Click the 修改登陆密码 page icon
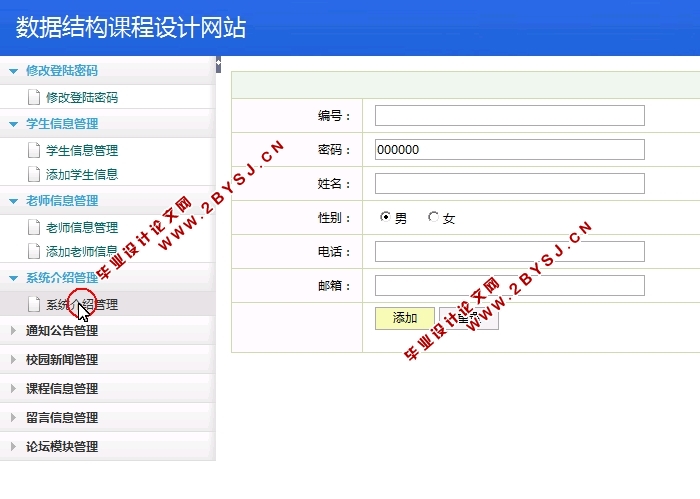 pyautogui.click(x=34, y=97)
